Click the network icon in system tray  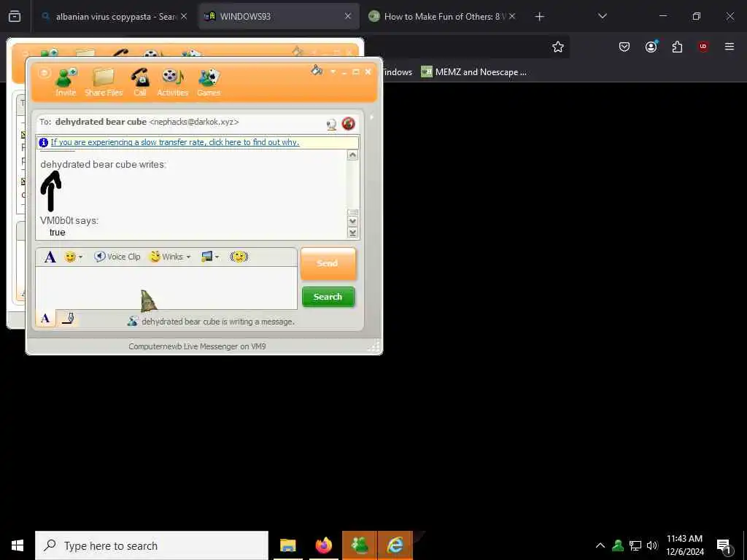(x=635, y=545)
